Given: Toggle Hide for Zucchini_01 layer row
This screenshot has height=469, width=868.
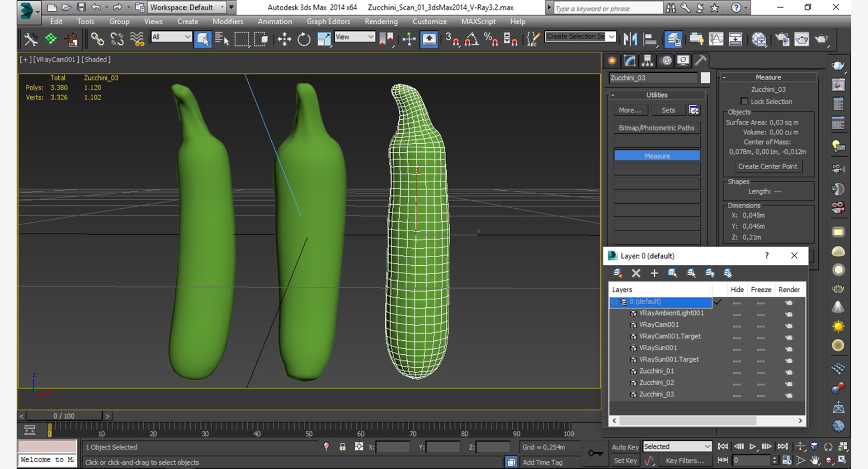Looking at the screenshot, I should 737,372.
